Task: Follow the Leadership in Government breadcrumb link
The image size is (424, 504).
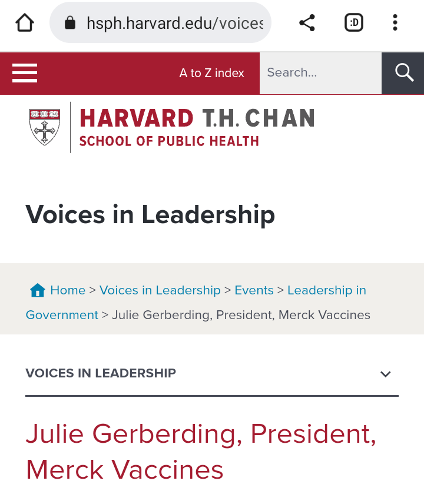Action: pos(326,290)
